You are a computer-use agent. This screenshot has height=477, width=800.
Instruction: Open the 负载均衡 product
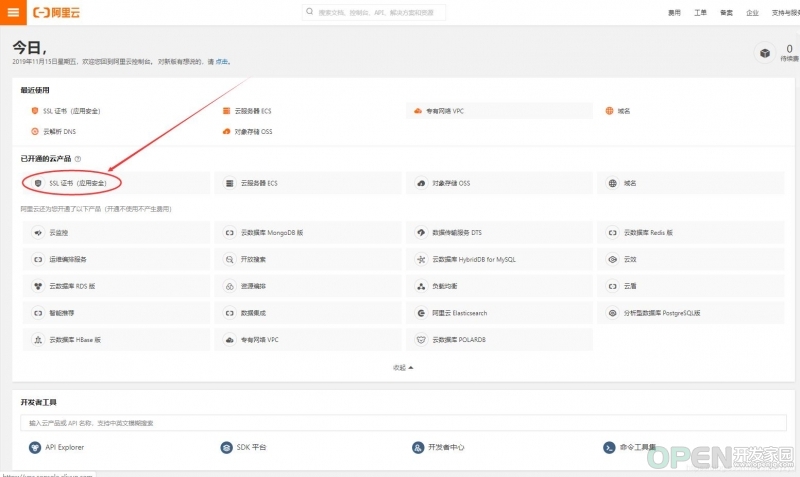[x=499, y=286]
